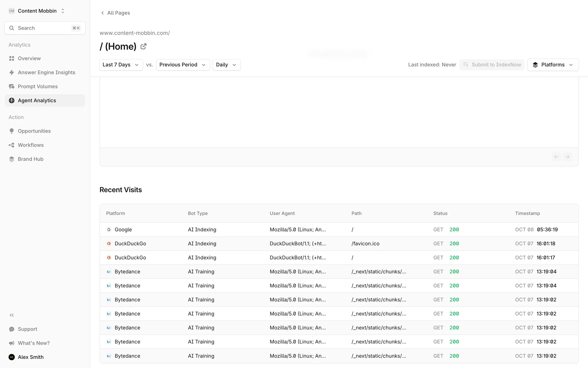Expand the Daily granularity dropdown
The image size is (588, 368).
click(226, 65)
